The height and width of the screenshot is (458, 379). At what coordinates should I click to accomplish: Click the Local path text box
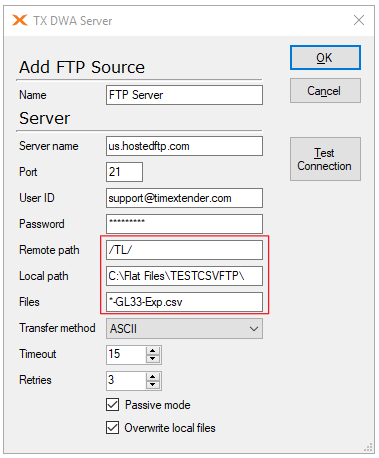coord(184,276)
